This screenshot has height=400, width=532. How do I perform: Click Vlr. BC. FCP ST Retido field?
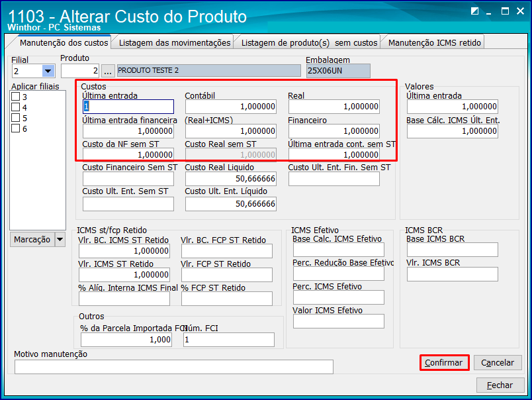[x=227, y=251]
